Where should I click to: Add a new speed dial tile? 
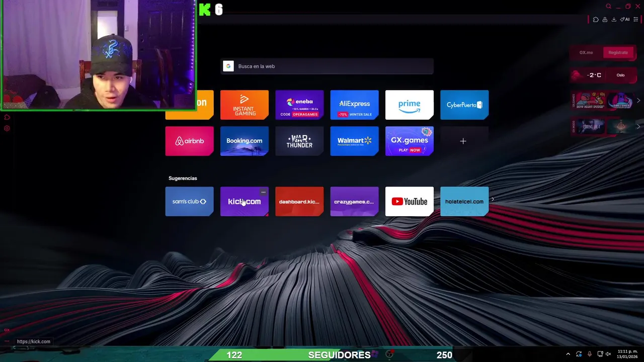coord(463,141)
